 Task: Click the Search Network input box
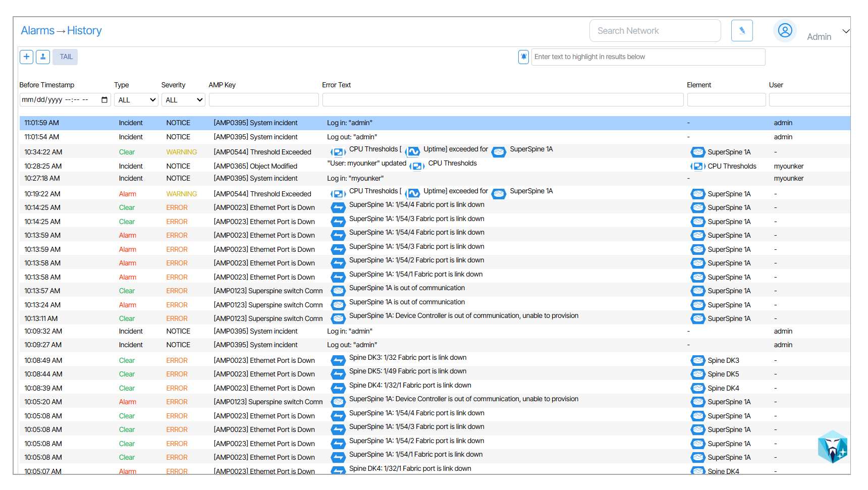[x=655, y=31]
